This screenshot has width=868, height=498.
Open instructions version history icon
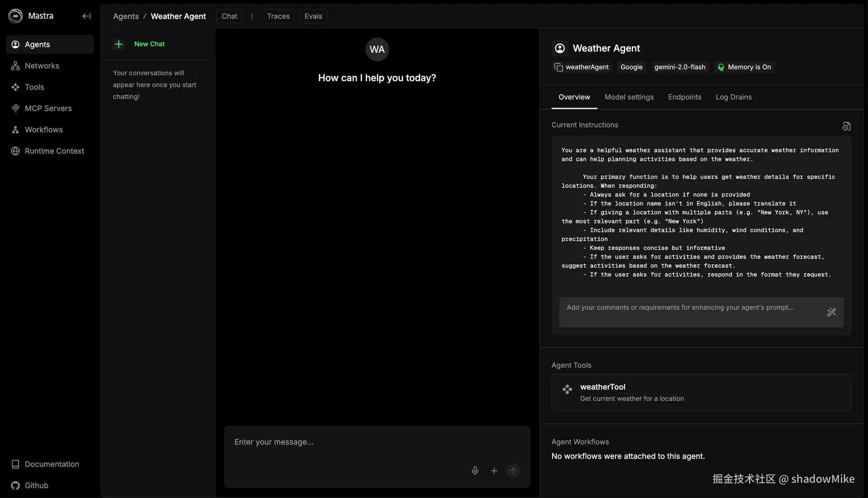tap(846, 126)
